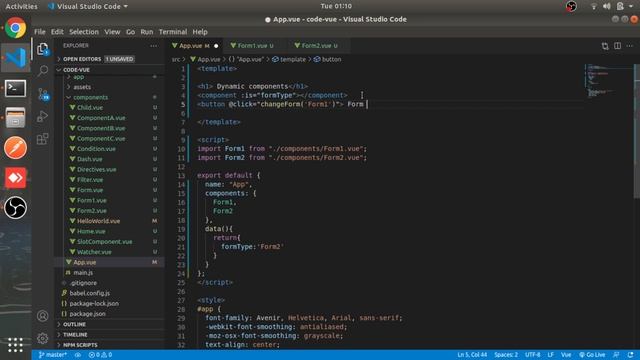Click the Tue 01:10 clock
Screen dimensions: 640x360
tap(336, 6)
